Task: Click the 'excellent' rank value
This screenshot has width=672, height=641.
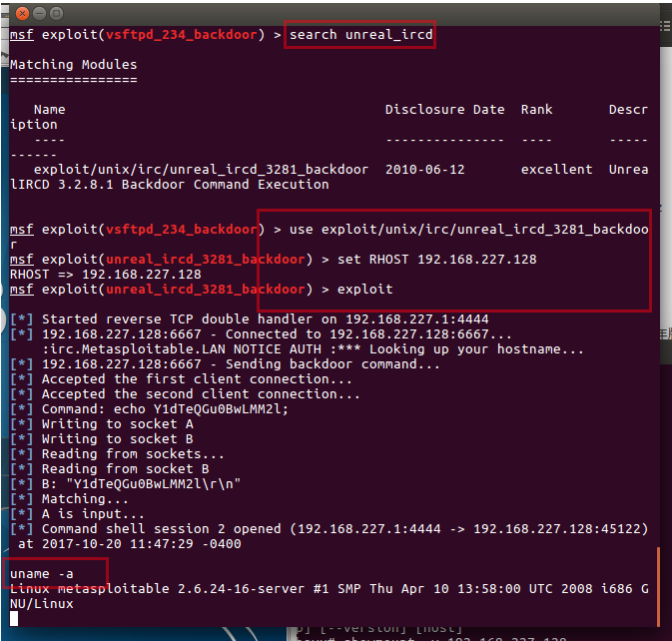Action: [556, 170]
